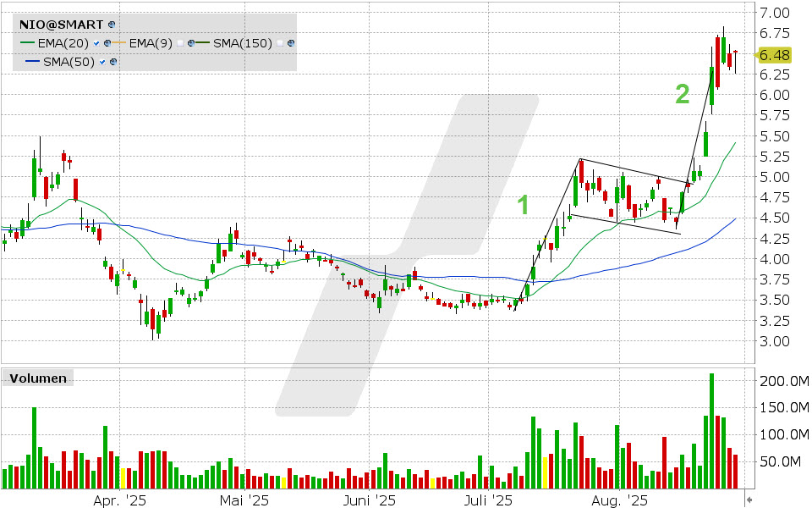Image resolution: width=812 pixels, height=508 pixels.
Task: Select the NIO@SMART symbol label
Action: (61, 25)
